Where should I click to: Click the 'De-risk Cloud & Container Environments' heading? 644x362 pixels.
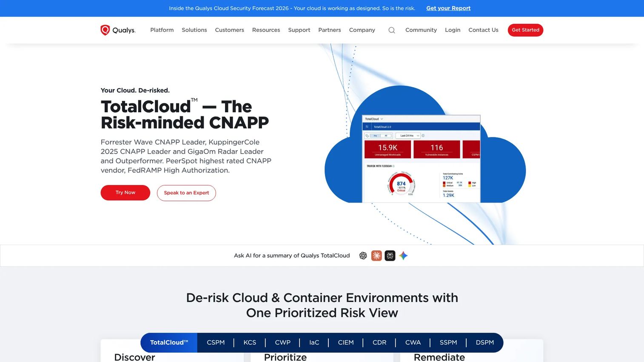point(322,305)
